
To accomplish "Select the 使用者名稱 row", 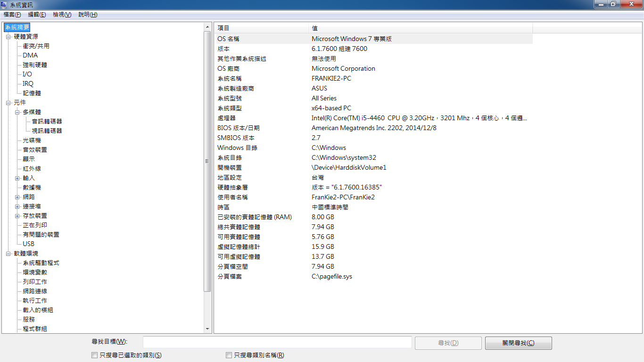I will (x=374, y=197).
